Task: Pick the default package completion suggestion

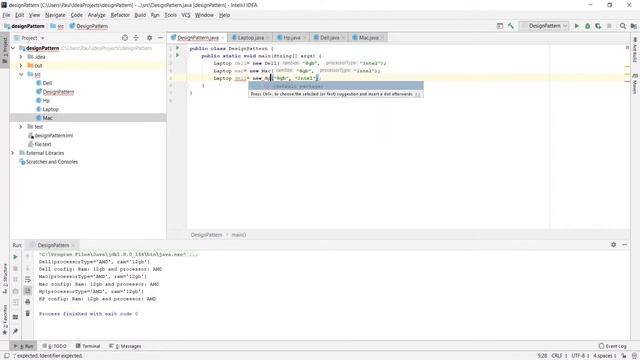Action: (x=336, y=86)
